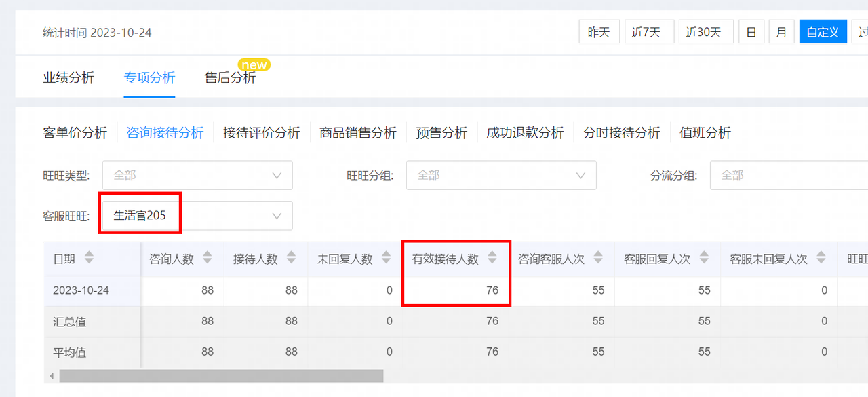Click the 客服未回复人次 column header
This screenshot has height=397, width=868.
[769, 259]
